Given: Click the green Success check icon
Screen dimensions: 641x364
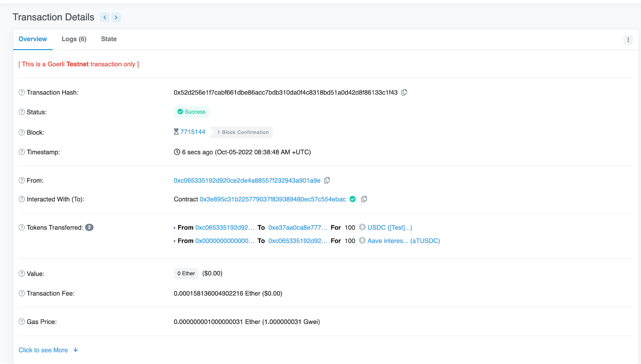Looking at the screenshot, I should coord(180,112).
